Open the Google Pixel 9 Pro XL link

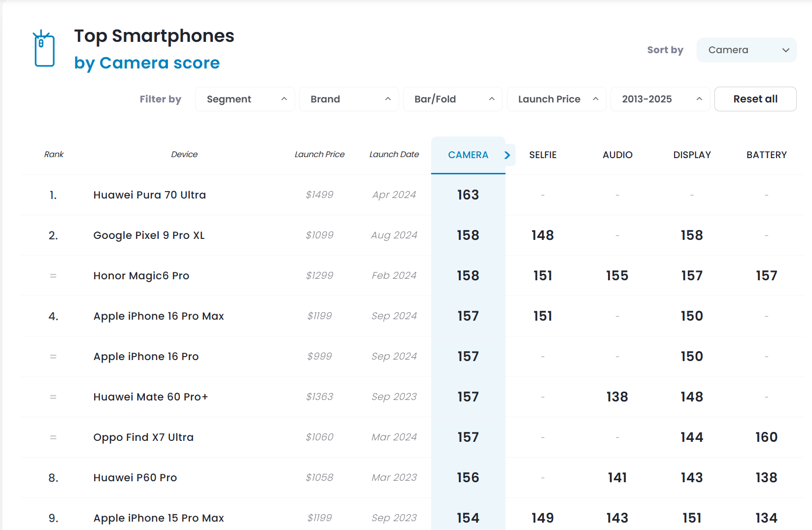(x=149, y=235)
